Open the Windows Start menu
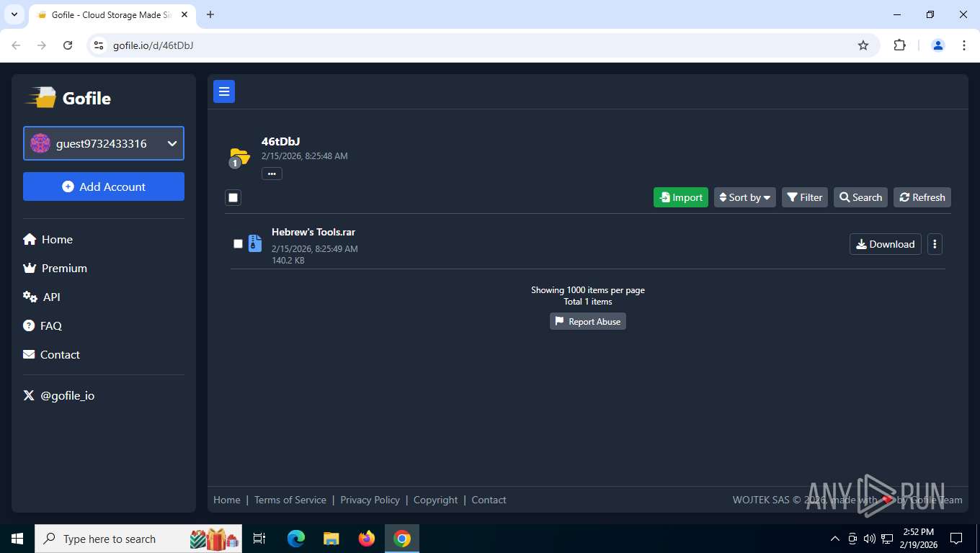Viewport: 980px width, 553px height. 17,539
